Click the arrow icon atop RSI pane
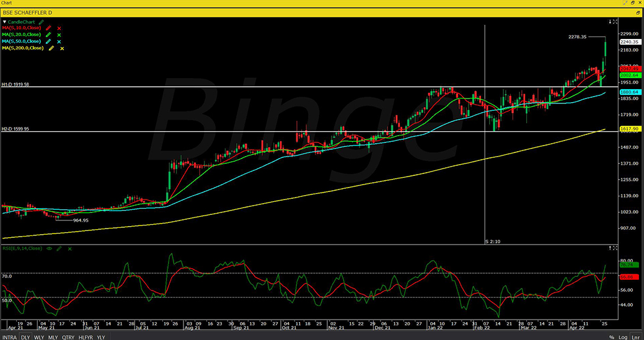644x340 pixels. pyautogui.click(x=611, y=248)
